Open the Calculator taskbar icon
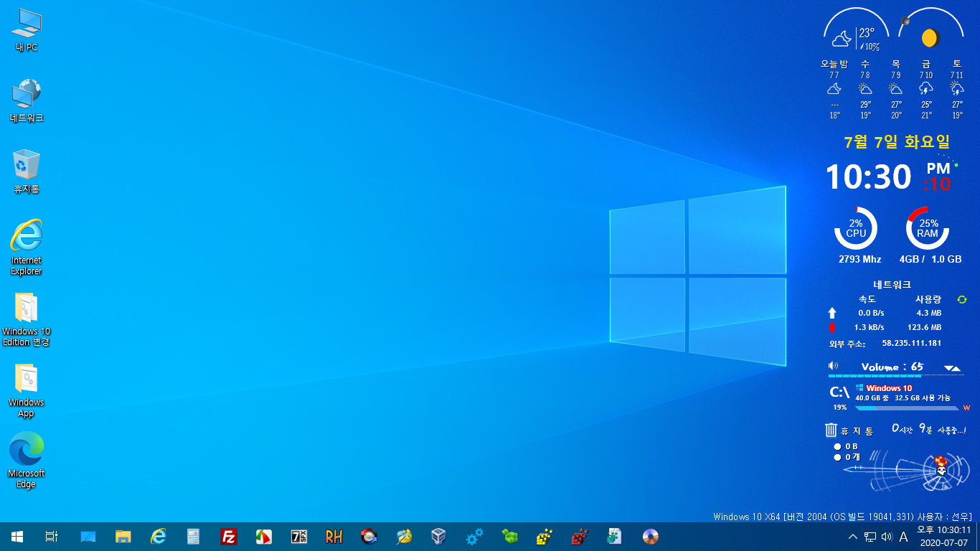 tap(194, 537)
